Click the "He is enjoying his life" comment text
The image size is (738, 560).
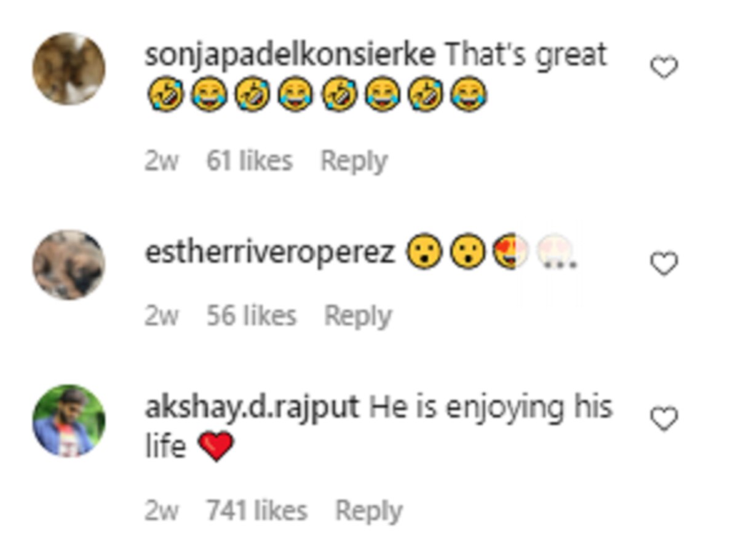(490, 408)
